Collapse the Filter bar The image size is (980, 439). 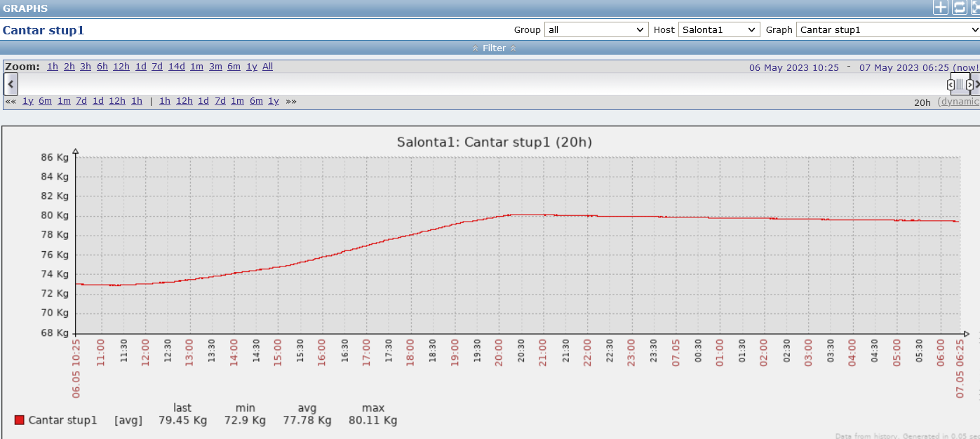(x=494, y=48)
